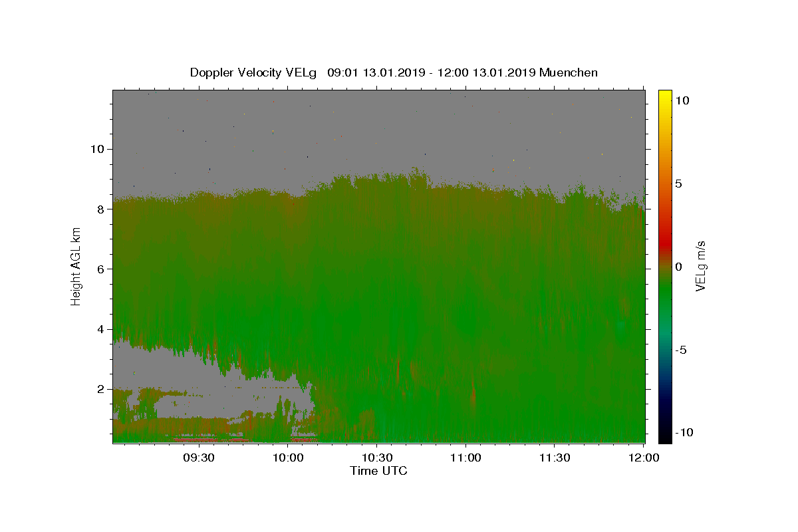Viewport: 798px width, 532px height.
Task: Click the height tick label '10'
Action: pyautogui.click(x=98, y=149)
